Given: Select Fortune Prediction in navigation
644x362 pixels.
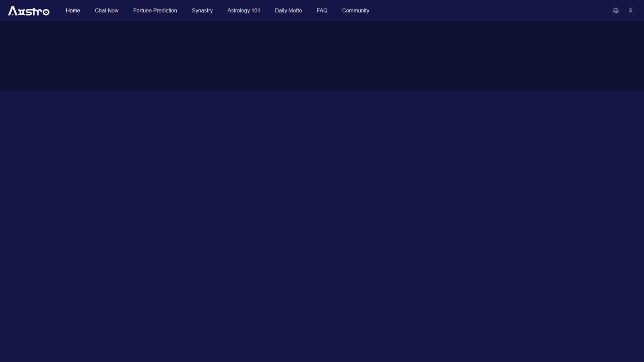Looking at the screenshot, I should pyautogui.click(x=155, y=10).
